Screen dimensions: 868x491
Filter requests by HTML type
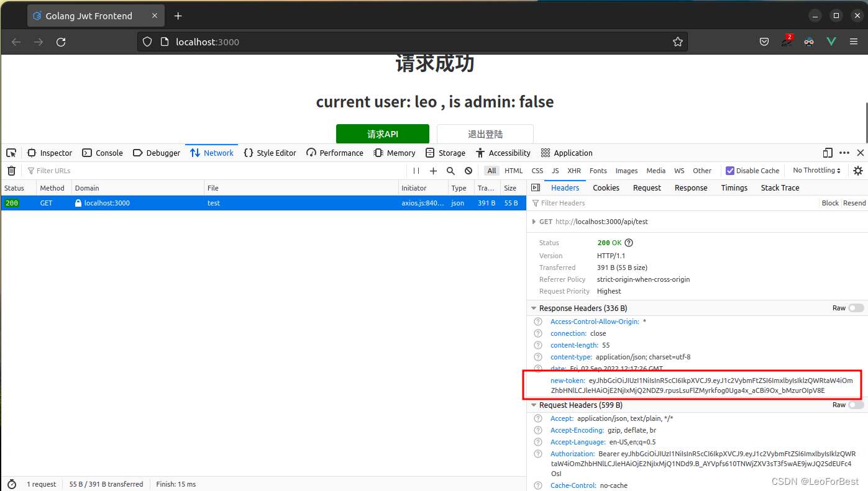coord(514,171)
